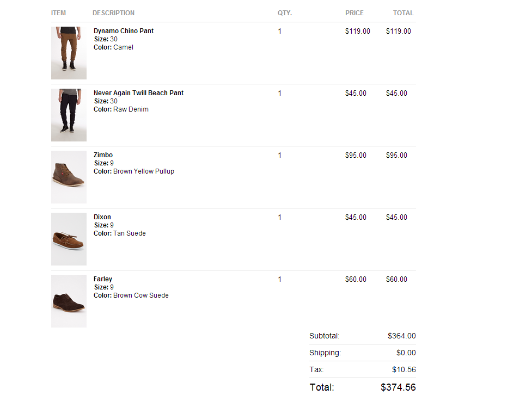The height and width of the screenshot is (395, 532).
Task: Click the $10.56 tax amount
Action: pyautogui.click(x=403, y=369)
